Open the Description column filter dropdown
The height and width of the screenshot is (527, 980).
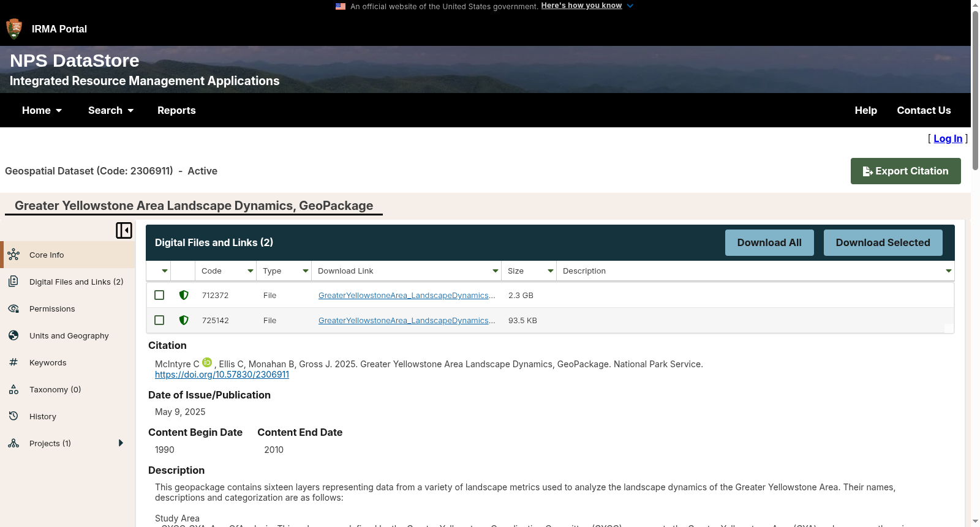[x=949, y=271]
